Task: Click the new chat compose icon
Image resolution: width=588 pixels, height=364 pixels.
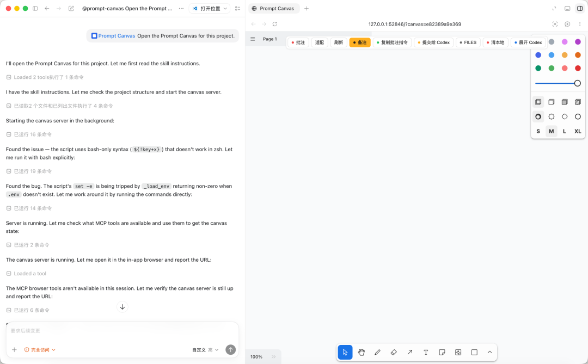Action: 71,8
